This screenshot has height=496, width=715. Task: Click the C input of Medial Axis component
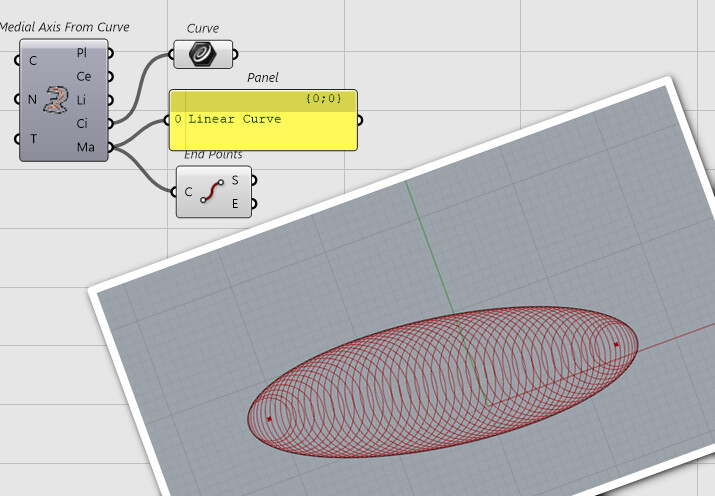click(33, 61)
